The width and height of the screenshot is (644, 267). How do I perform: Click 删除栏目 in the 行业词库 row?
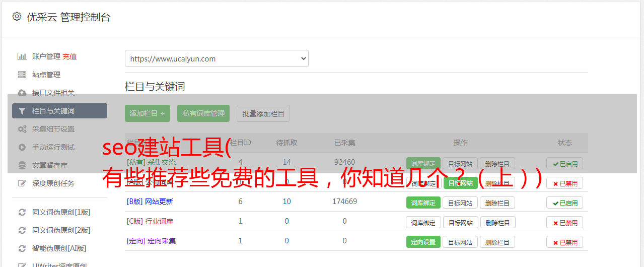click(497, 222)
